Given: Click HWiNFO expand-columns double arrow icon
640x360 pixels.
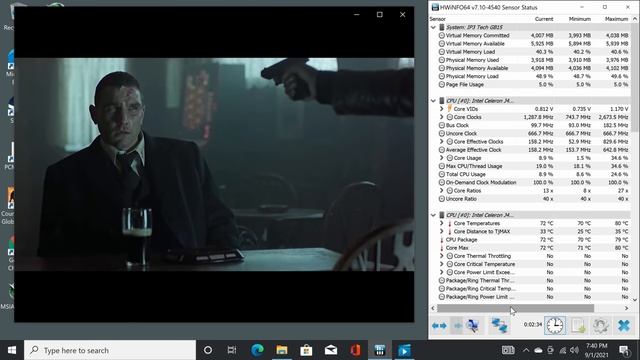Looking at the screenshot, I should coord(439,326).
